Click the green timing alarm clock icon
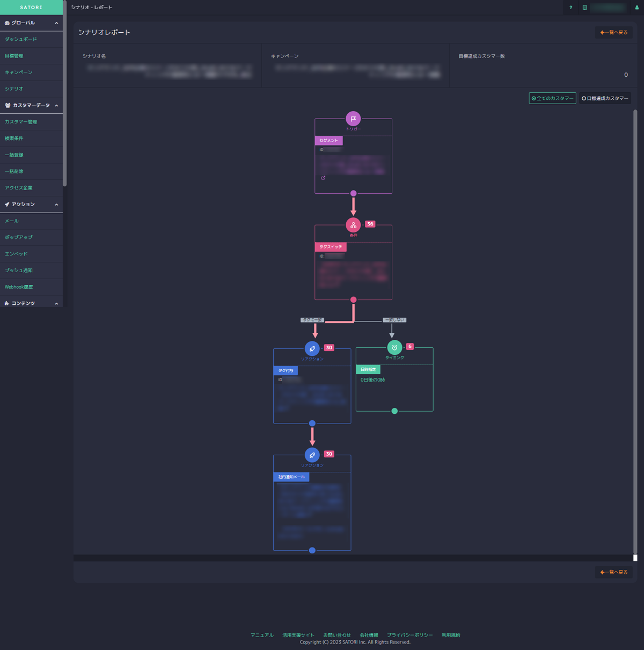644x650 pixels. point(394,347)
